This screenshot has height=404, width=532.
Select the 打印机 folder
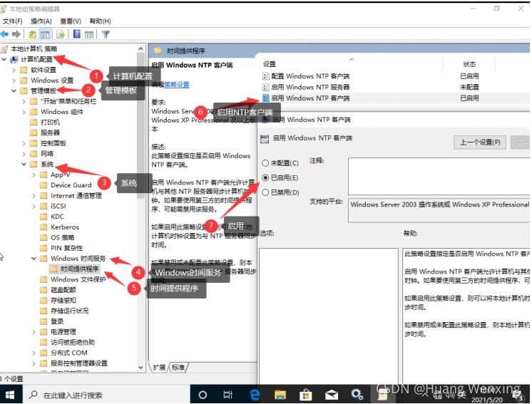click(x=50, y=123)
